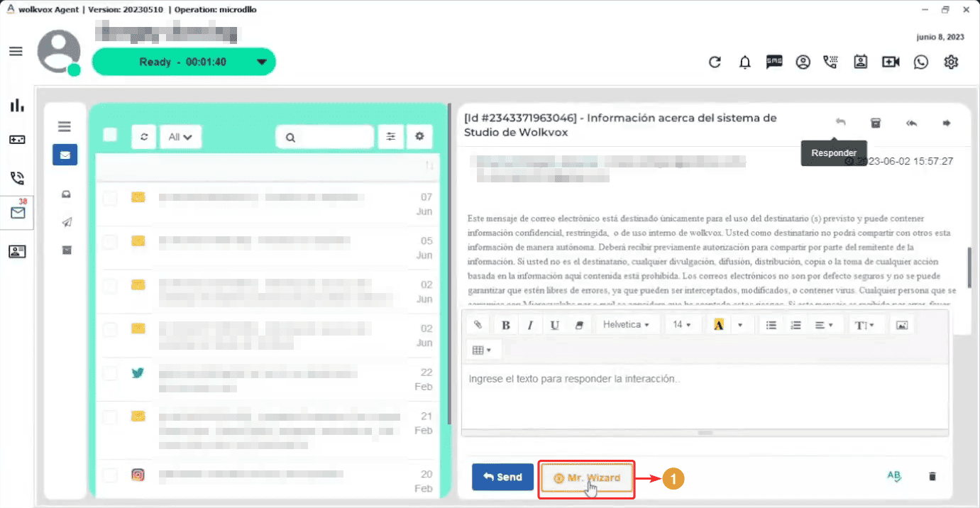Run the AB spell check icon

point(894,477)
